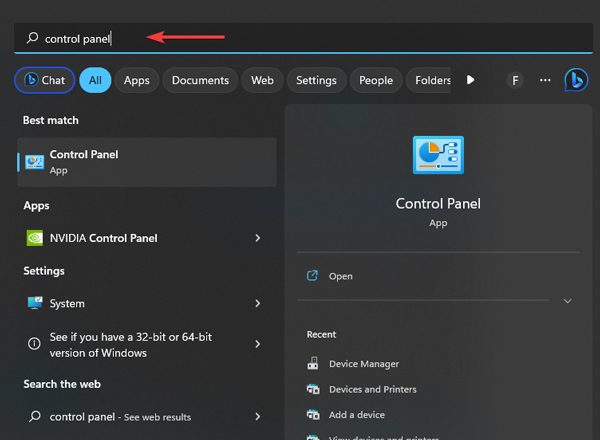Show more filter tabs with arrow

coord(470,80)
